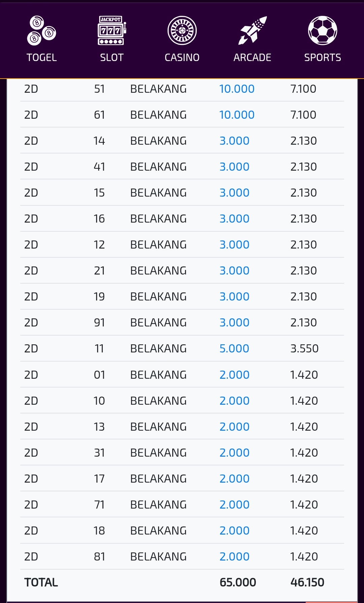Select the ARCADE menu label

(252, 58)
